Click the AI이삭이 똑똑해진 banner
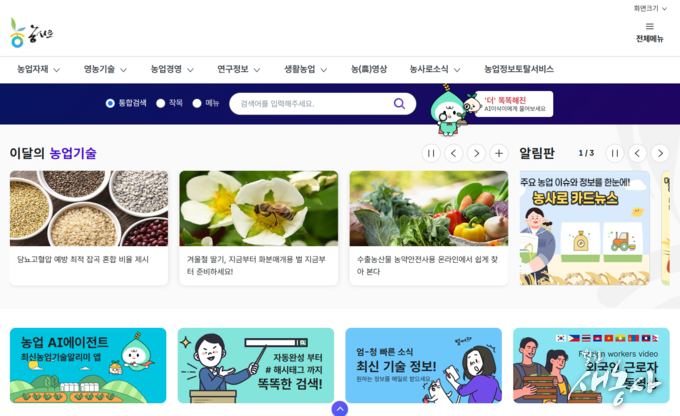Viewport: 680px width, 416px height. tap(513, 104)
